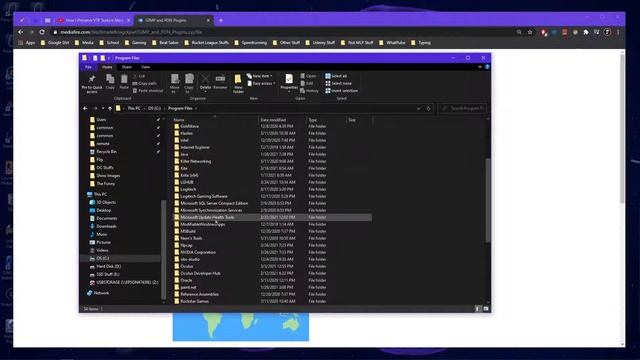Screen dimensions: 640x360
Task: Open a new Chrome browser tab
Action: click(x=221, y=20)
